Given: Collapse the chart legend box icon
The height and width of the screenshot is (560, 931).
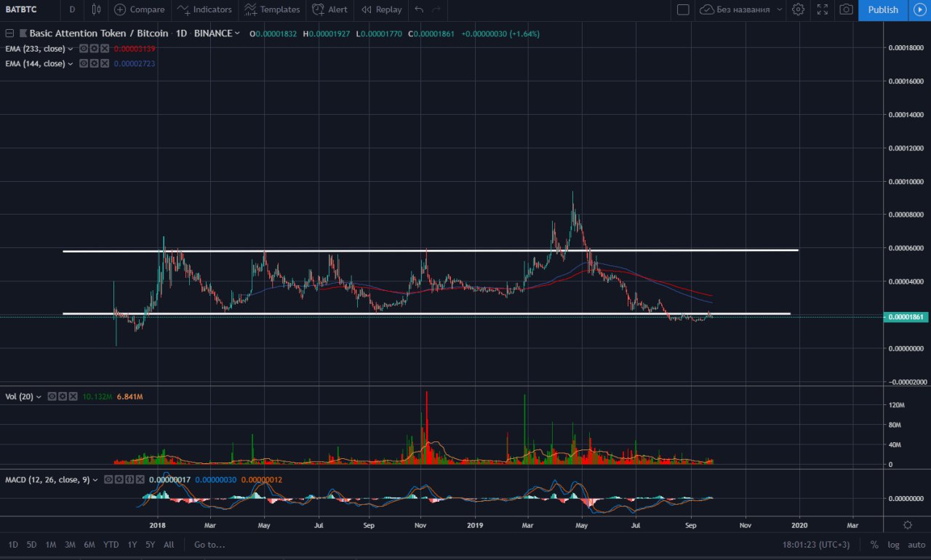Looking at the screenshot, I should coord(10,33).
